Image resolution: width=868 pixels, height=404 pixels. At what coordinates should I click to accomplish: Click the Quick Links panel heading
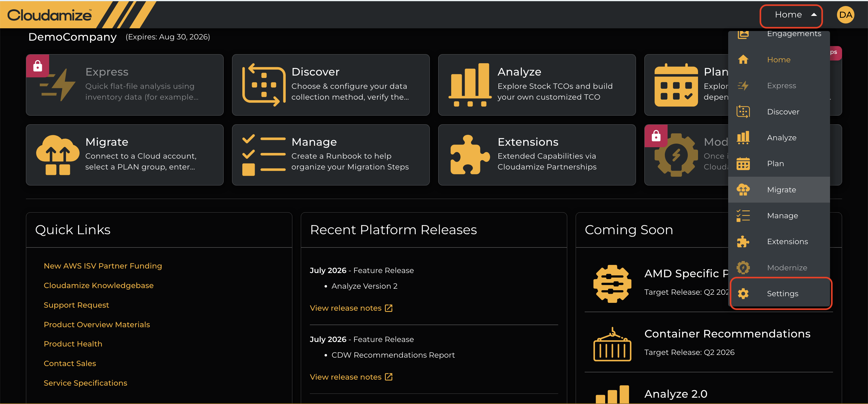point(73,230)
